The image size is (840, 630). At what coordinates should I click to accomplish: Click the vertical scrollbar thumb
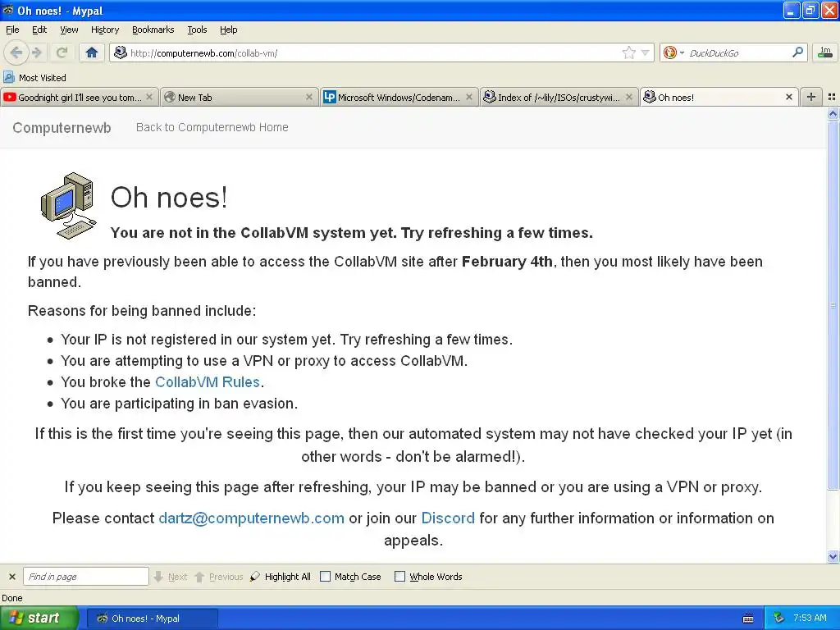coord(833,305)
